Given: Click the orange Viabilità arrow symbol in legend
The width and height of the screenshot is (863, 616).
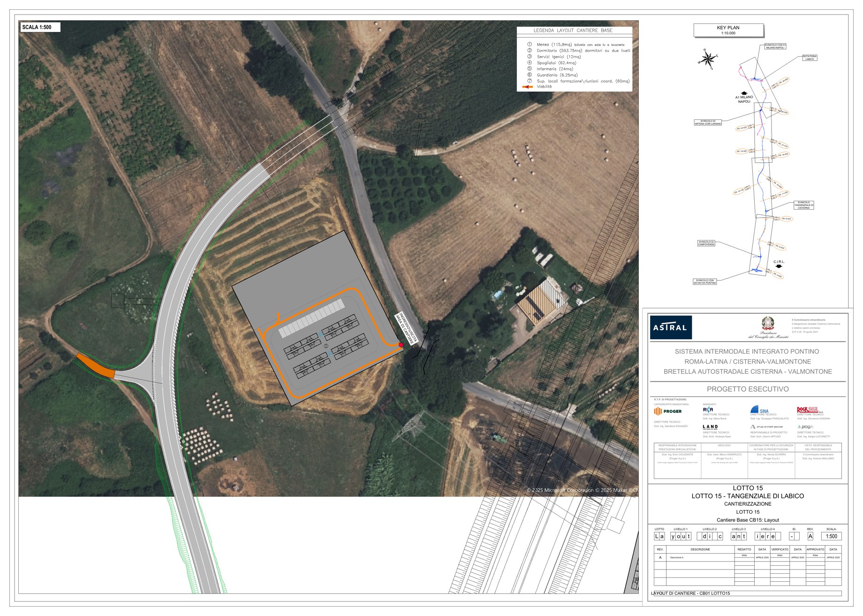Looking at the screenshot, I should coord(528,87).
